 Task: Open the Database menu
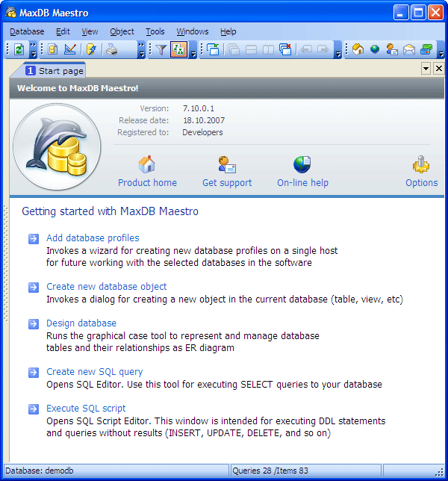point(27,31)
